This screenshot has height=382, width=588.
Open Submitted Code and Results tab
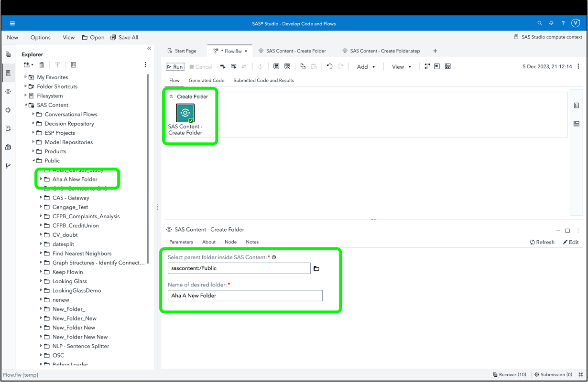263,80
